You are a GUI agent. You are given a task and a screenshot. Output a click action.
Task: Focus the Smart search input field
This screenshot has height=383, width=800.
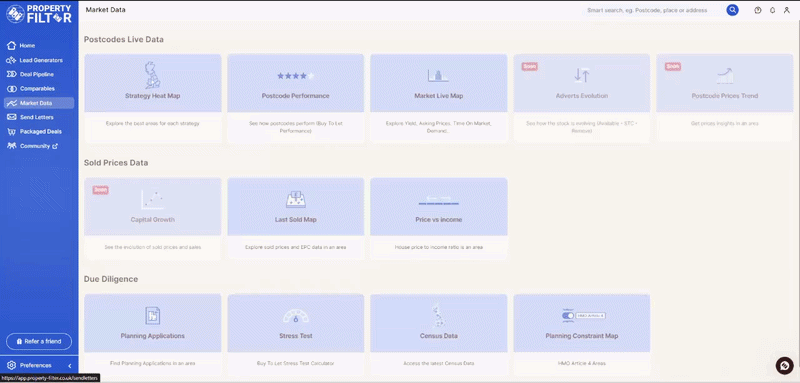pos(654,10)
